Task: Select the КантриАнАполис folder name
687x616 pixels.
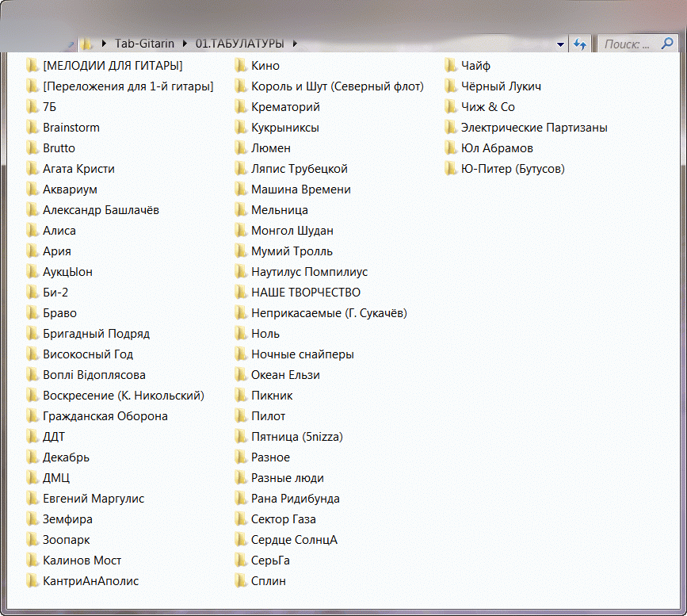Action: 90,581
